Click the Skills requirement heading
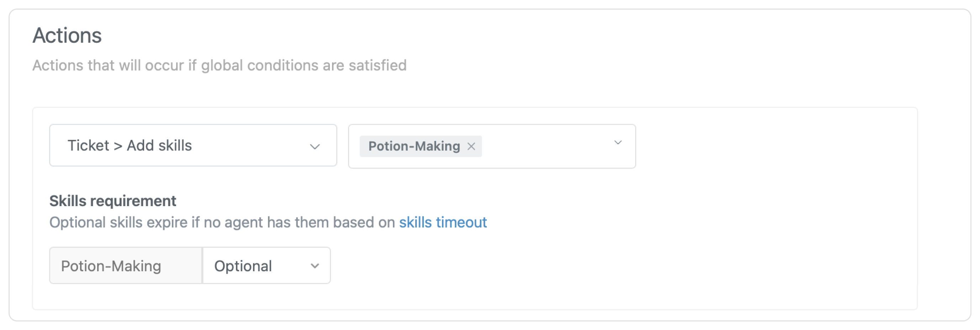This screenshot has width=980, height=330. coord(112,201)
